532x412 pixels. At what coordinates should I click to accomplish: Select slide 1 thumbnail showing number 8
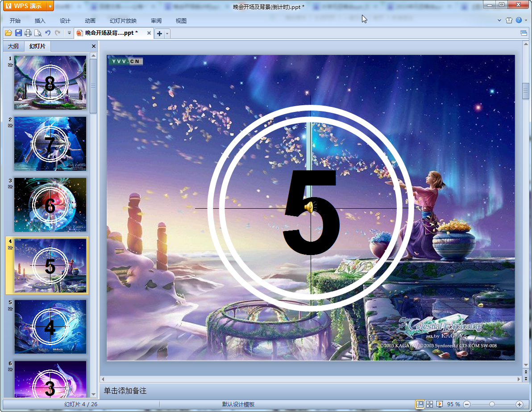[x=50, y=82]
